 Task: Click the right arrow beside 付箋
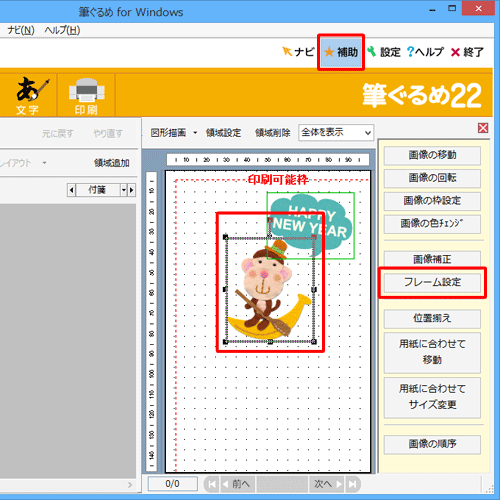pos(132,190)
